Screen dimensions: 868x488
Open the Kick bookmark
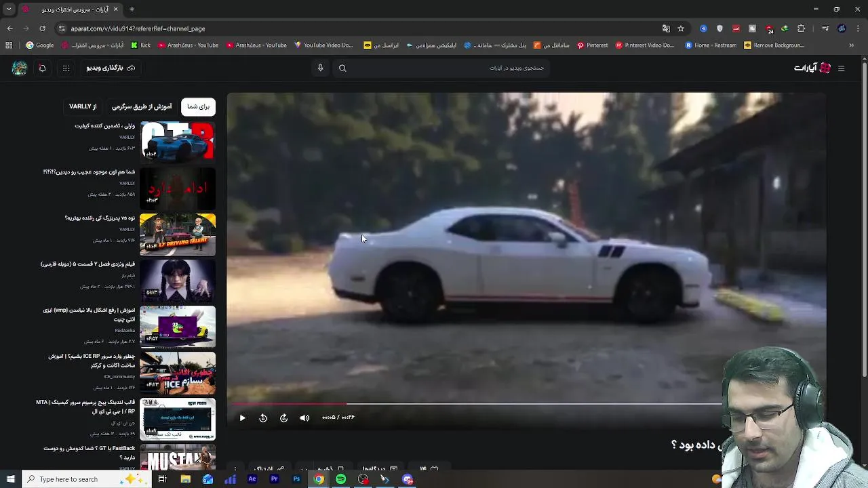[x=140, y=45]
